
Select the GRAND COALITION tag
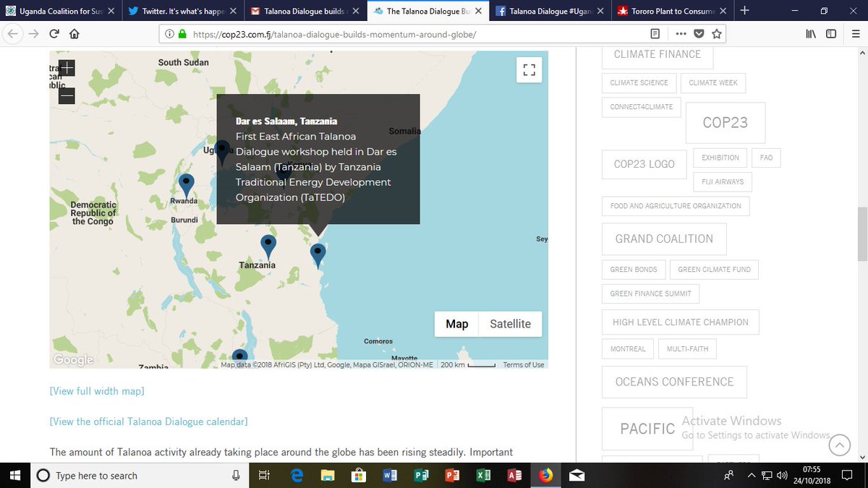[664, 239]
